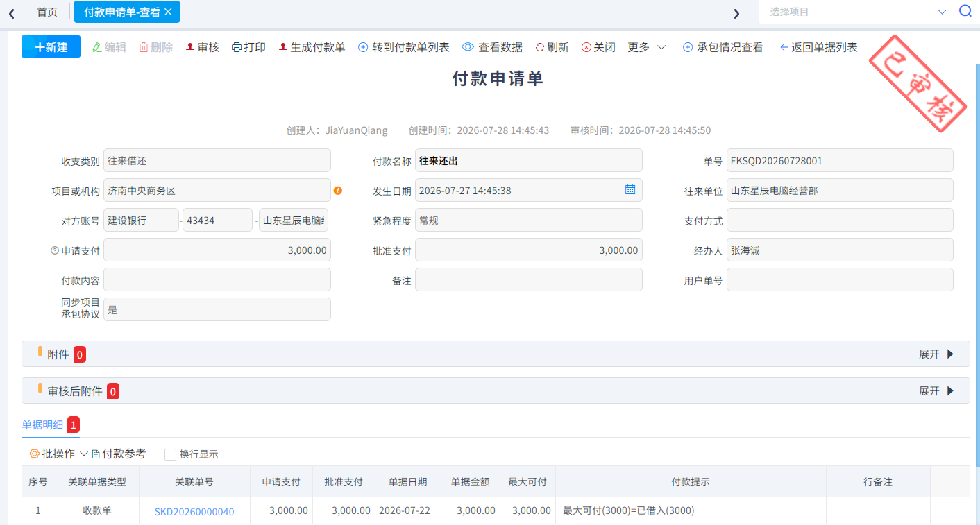The image size is (980, 525).
Task: Click the 经办人 field showing 张海诚
Action: tap(840, 250)
